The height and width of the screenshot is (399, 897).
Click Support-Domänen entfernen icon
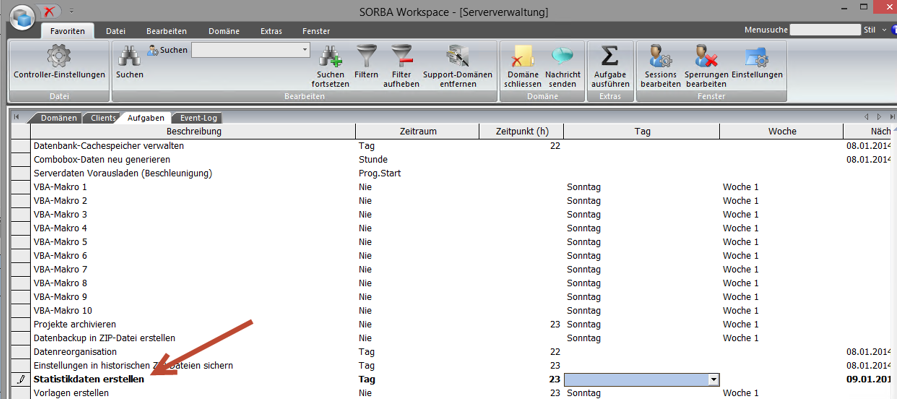coord(457,56)
